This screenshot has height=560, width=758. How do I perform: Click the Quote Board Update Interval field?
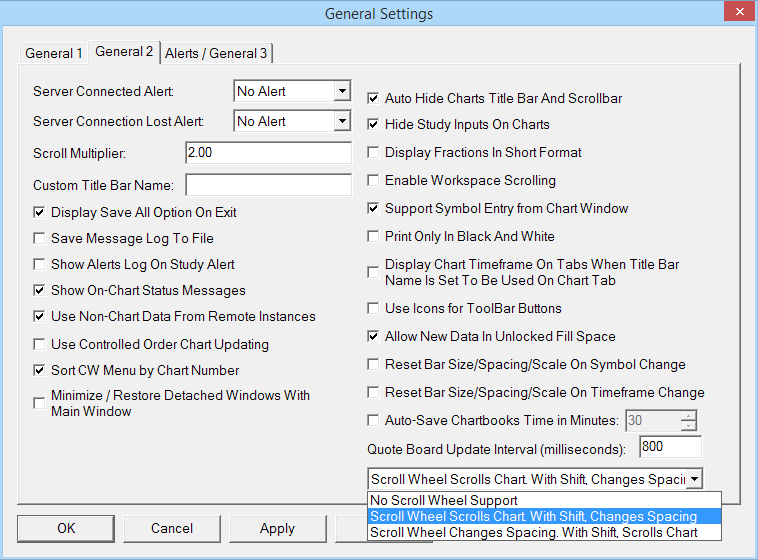tap(671, 447)
